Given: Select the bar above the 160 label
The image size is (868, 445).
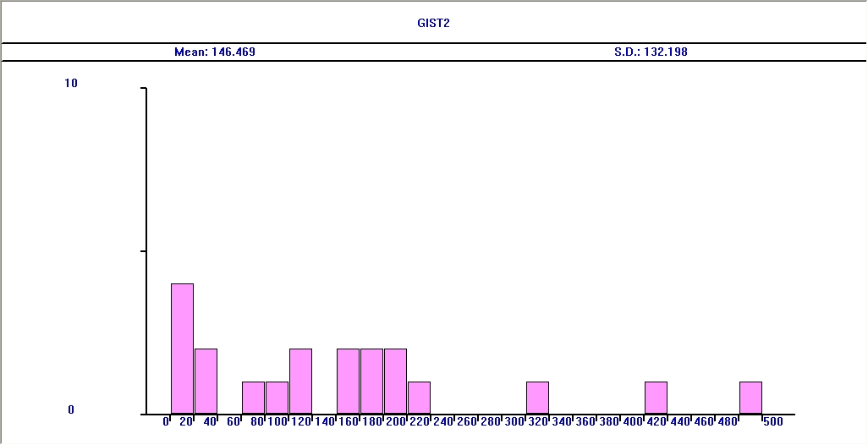Looking at the screenshot, I should point(349,381).
